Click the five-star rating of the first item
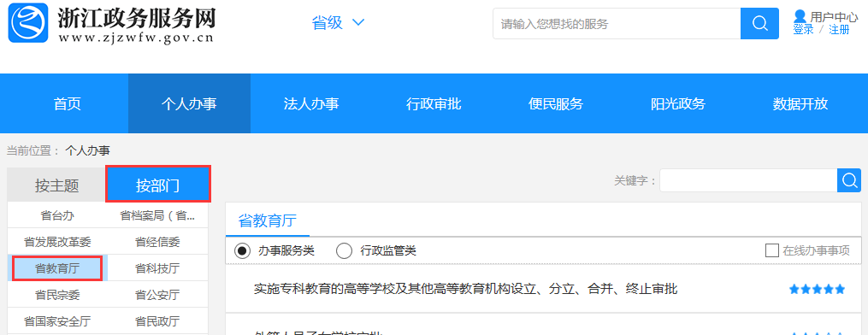Image resolution: width=868 pixels, height=335 pixels. tap(817, 289)
